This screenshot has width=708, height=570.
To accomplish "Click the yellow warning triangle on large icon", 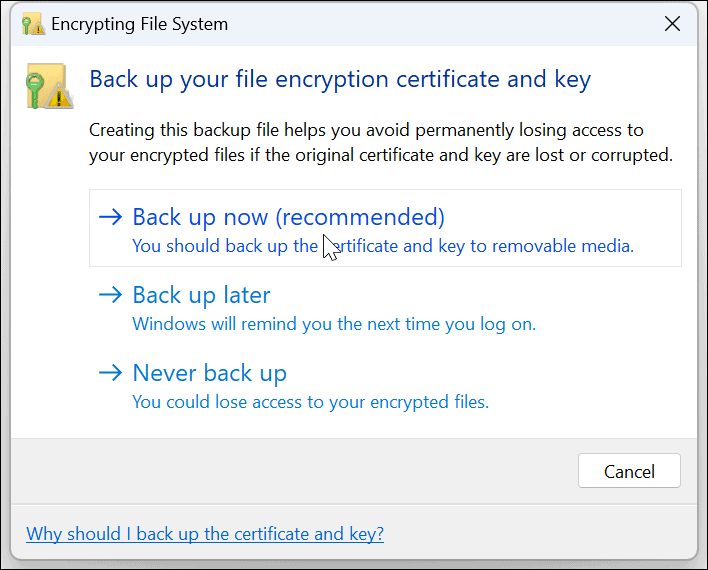I will pos(61,97).
